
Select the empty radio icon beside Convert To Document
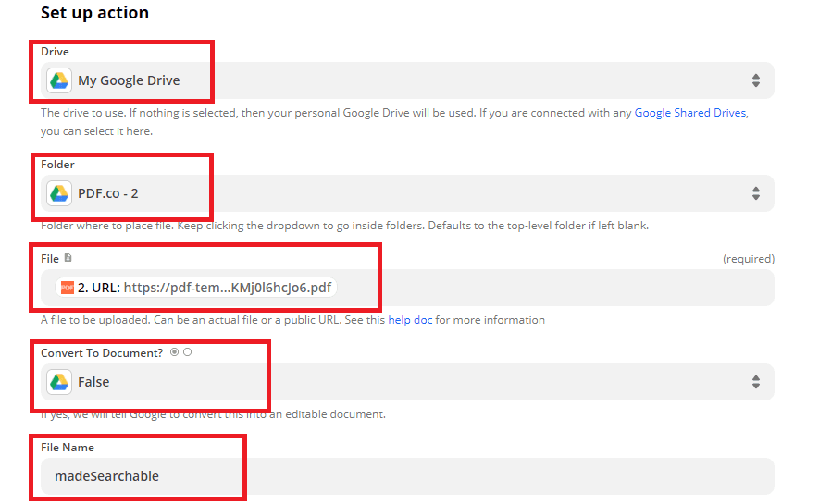pyautogui.click(x=188, y=352)
